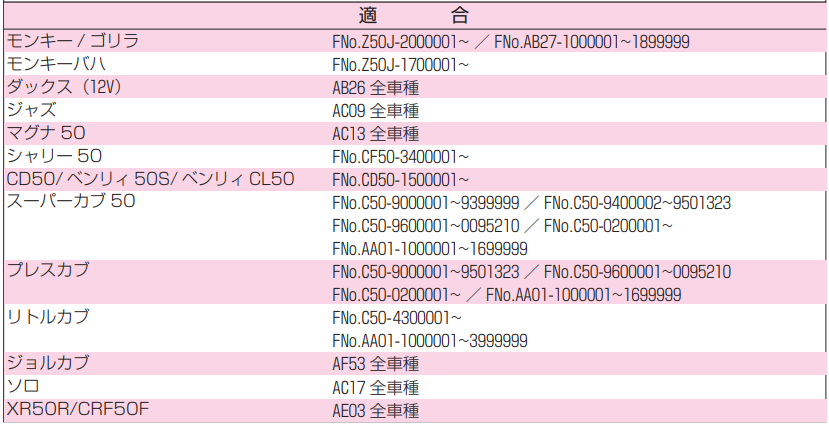This screenshot has height=424, width=829.
Task: Select the プレスカブ row label
Action: [48, 271]
